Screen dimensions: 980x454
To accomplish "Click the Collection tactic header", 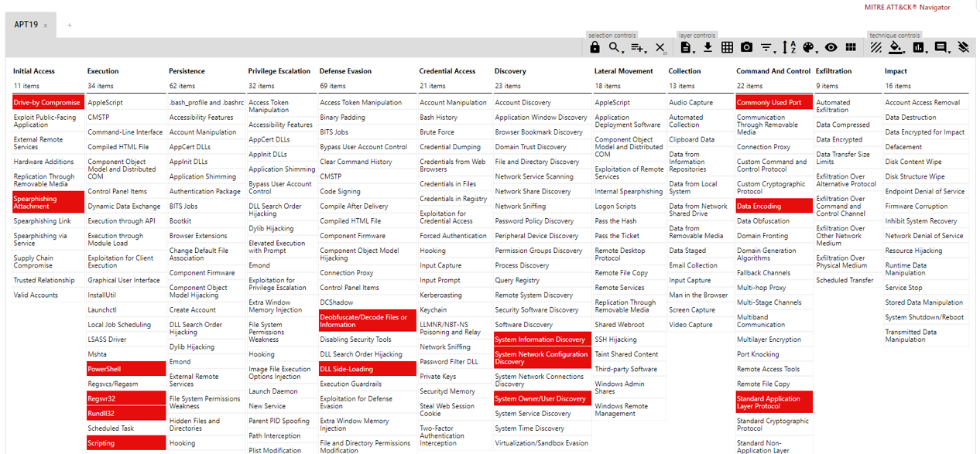I will (685, 71).
